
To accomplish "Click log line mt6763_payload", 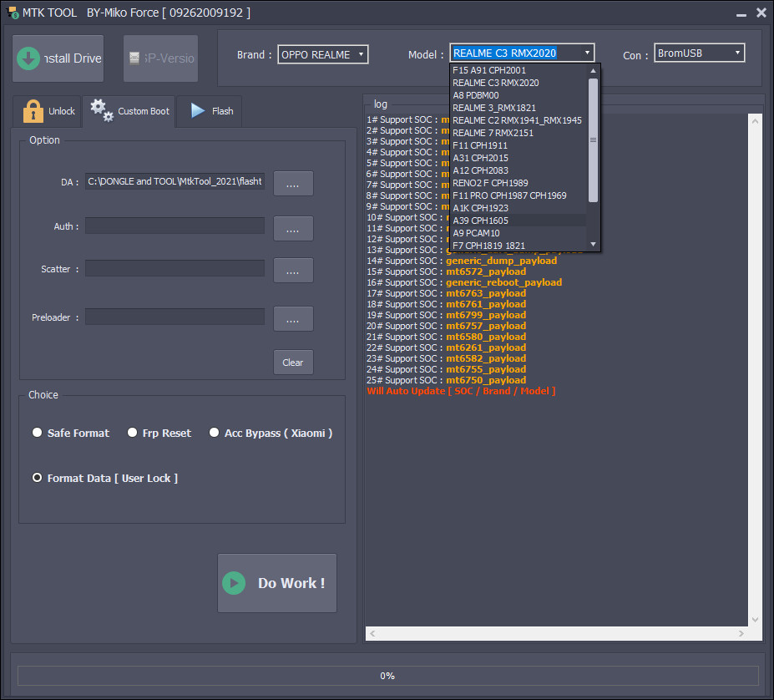I will pos(447,293).
